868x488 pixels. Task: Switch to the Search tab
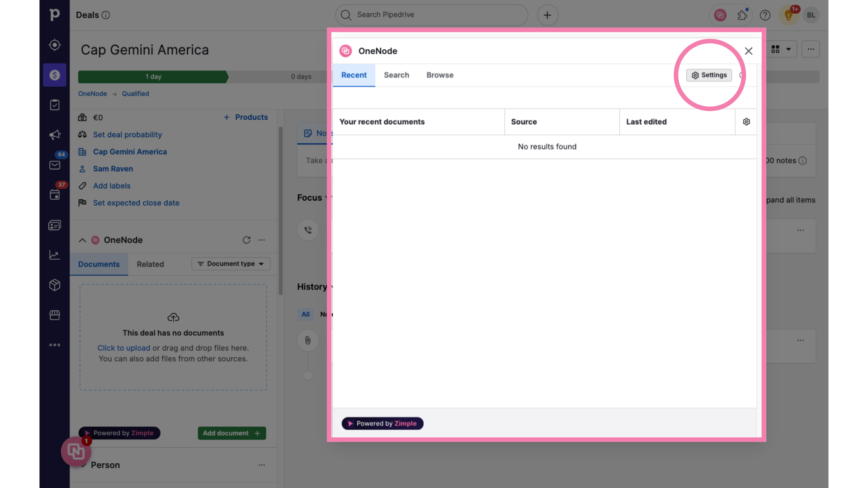[396, 75]
